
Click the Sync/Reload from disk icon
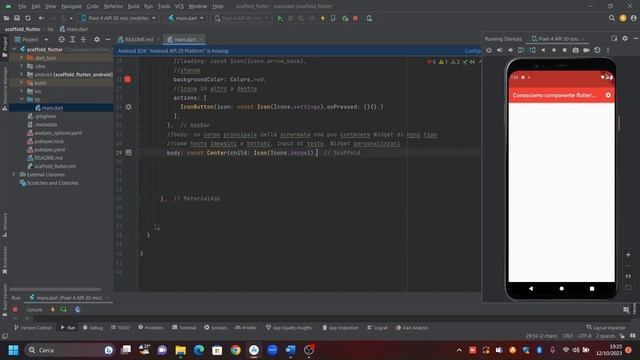(x=28, y=18)
